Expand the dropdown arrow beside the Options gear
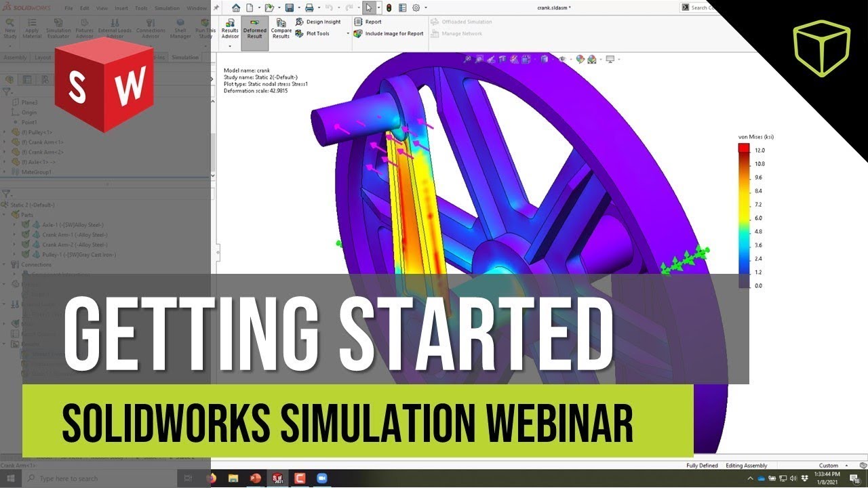Viewport: 868px width, 488px height. [425, 8]
